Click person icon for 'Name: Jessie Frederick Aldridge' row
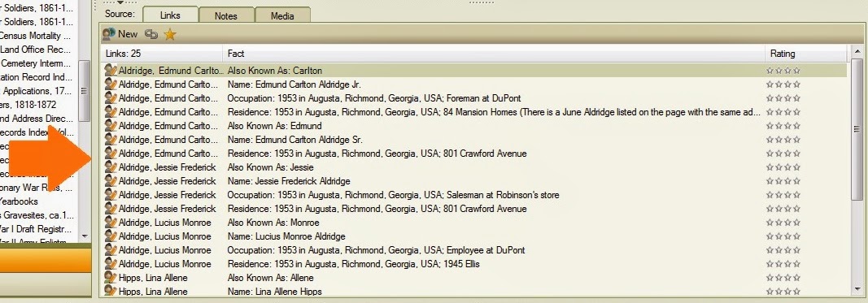868x303 pixels. (x=111, y=181)
